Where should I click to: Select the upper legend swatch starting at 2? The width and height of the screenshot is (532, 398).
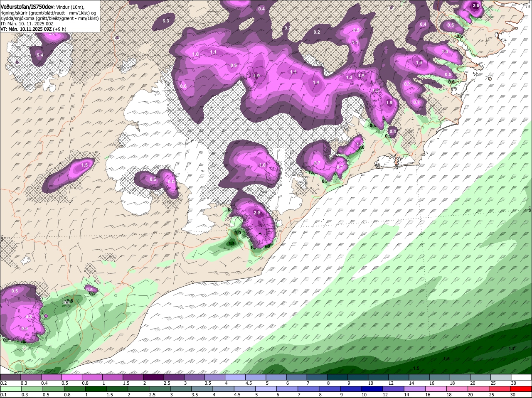coord(153,377)
